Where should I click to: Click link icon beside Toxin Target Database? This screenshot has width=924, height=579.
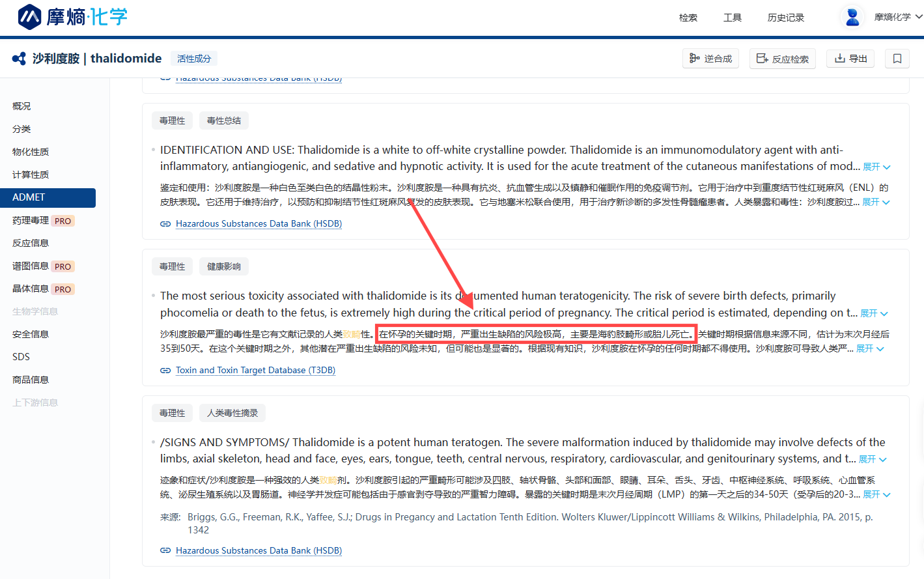[165, 371]
